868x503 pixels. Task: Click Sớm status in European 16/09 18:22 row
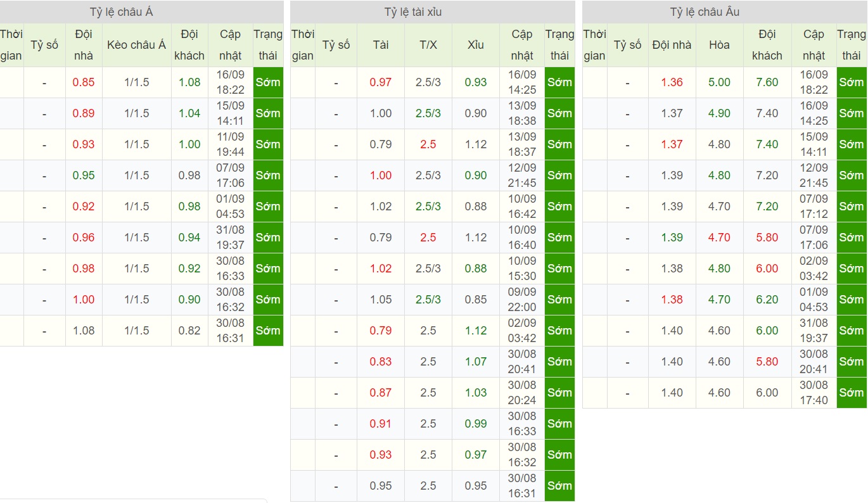852,82
